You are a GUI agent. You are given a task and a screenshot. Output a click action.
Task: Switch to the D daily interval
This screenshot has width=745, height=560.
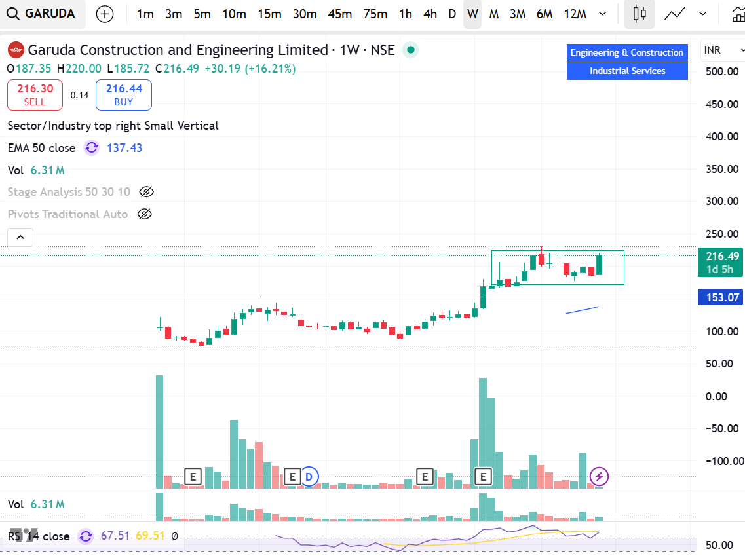click(451, 14)
